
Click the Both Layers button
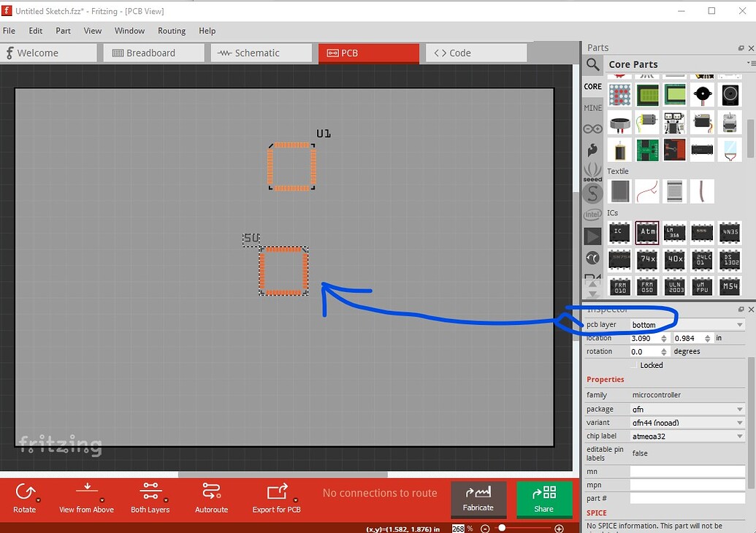[150, 498]
